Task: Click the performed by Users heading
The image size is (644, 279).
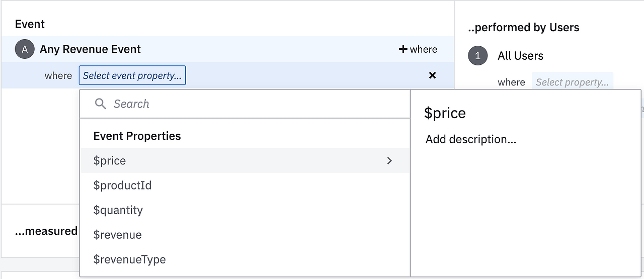Action: click(523, 28)
